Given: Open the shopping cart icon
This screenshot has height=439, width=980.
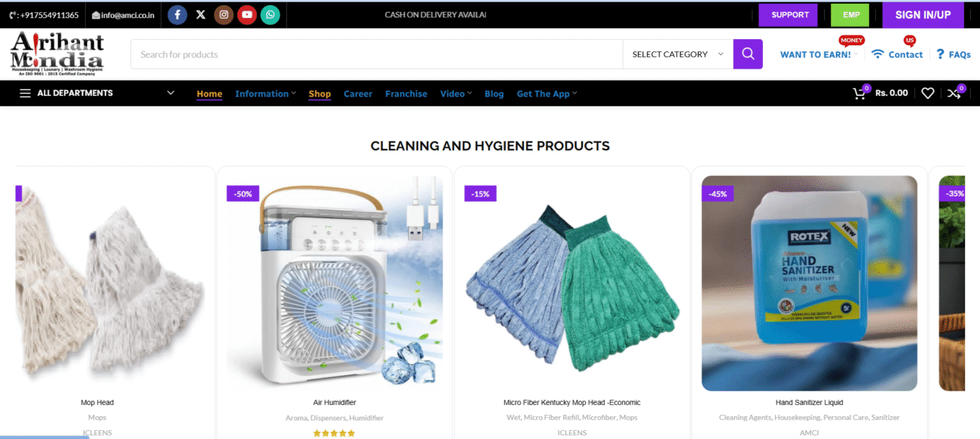Looking at the screenshot, I should point(859,93).
